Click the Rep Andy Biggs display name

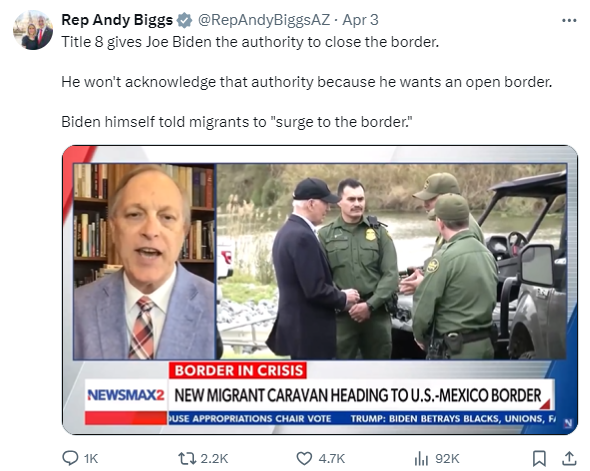117,20
